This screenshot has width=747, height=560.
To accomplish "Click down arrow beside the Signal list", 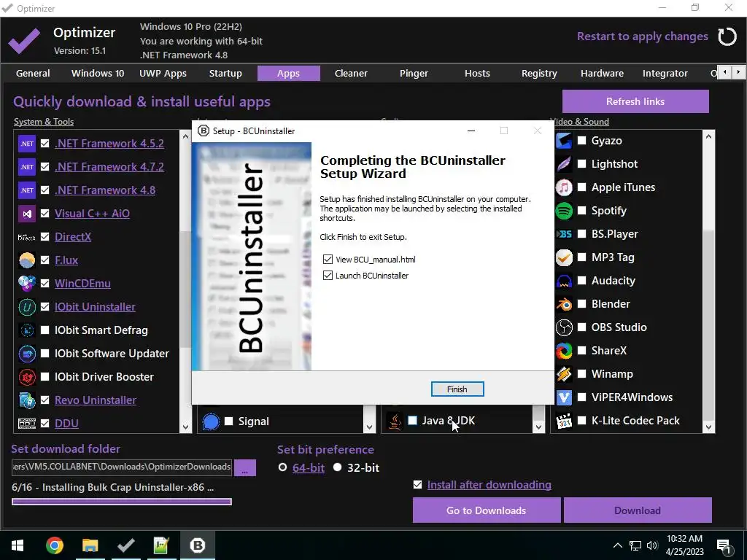I will click(x=369, y=427).
